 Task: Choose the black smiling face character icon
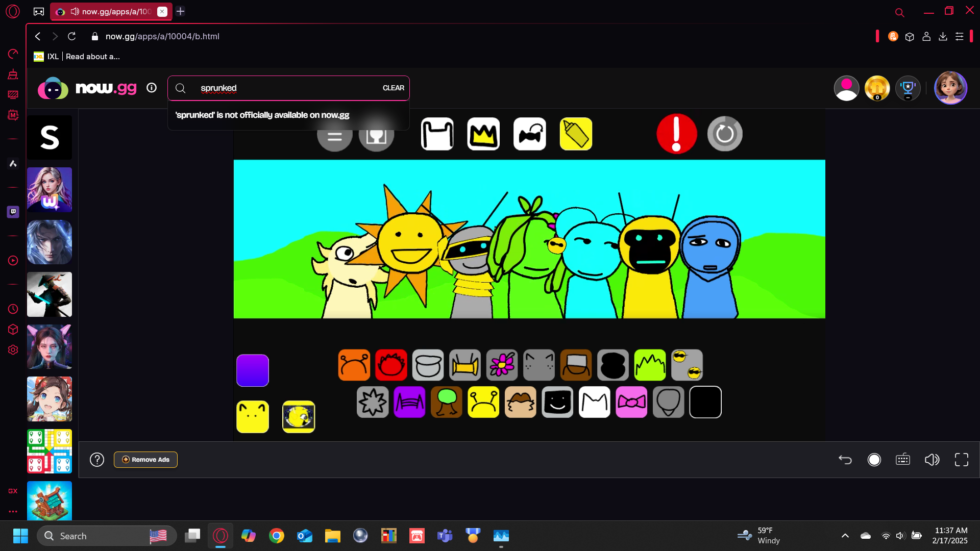[x=557, y=402]
